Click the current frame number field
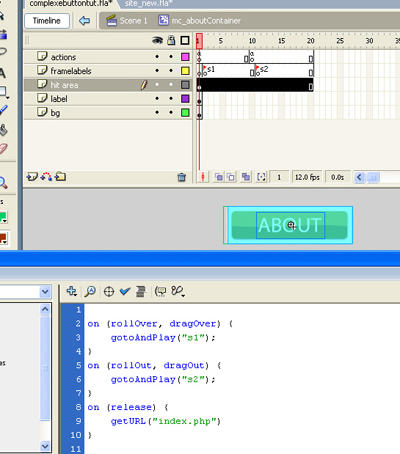The height and width of the screenshot is (454, 400). 279,177
